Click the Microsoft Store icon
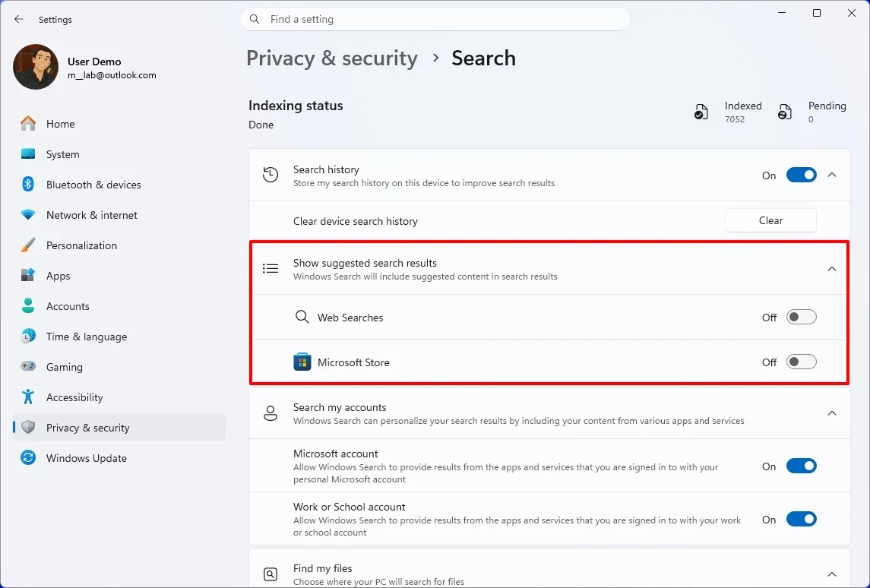This screenshot has width=870, height=588. pos(302,362)
